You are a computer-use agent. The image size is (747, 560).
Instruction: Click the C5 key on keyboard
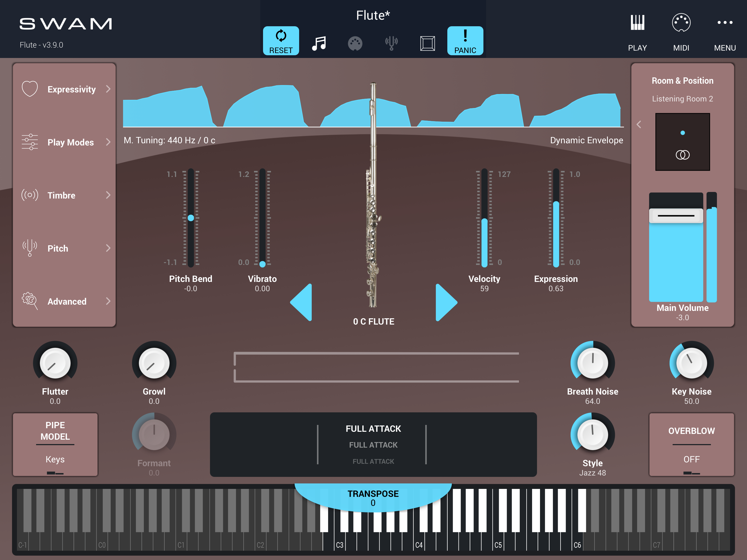(498, 541)
